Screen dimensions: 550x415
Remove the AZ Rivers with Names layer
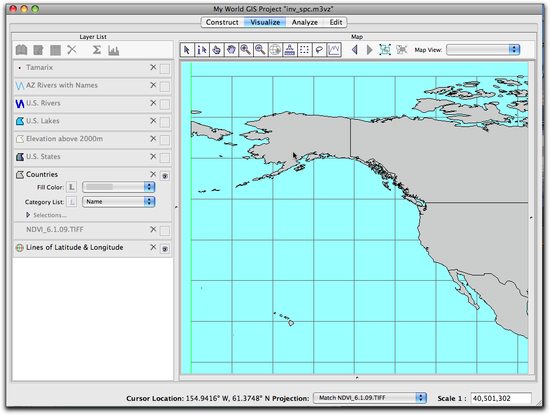coord(153,85)
